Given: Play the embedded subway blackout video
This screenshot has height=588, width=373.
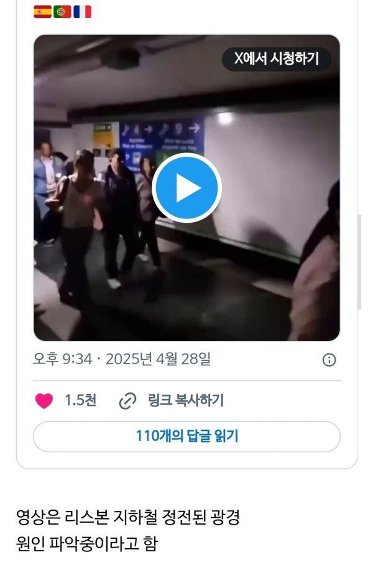Looking at the screenshot, I should coord(186,187).
